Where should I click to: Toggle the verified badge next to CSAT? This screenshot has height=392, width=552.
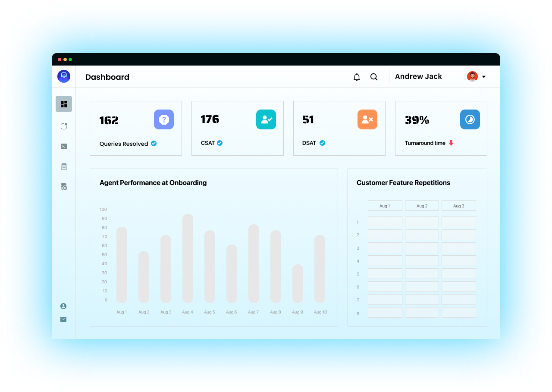click(220, 143)
